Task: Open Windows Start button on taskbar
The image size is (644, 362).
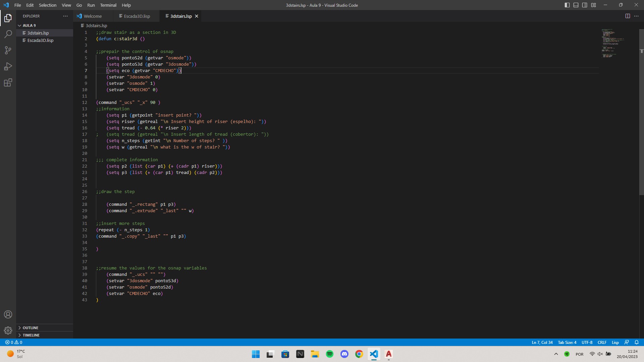Action: [256, 354]
